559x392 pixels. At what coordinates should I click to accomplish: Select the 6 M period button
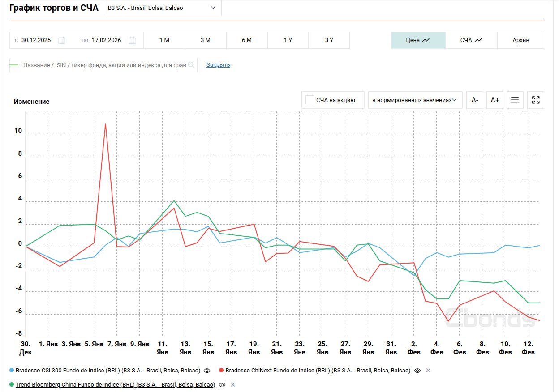(247, 40)
